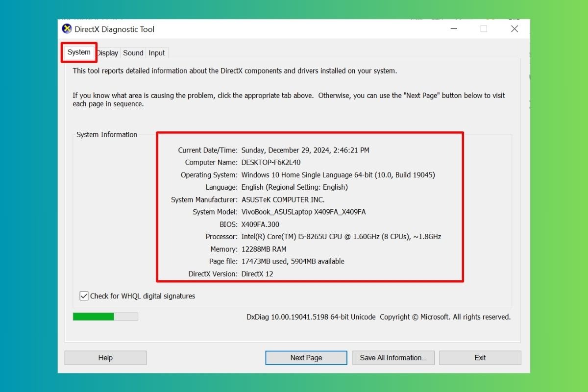This screenshot has height=392, width=588.
Task: Click the 'BIOS:' label
Action: 229,224
